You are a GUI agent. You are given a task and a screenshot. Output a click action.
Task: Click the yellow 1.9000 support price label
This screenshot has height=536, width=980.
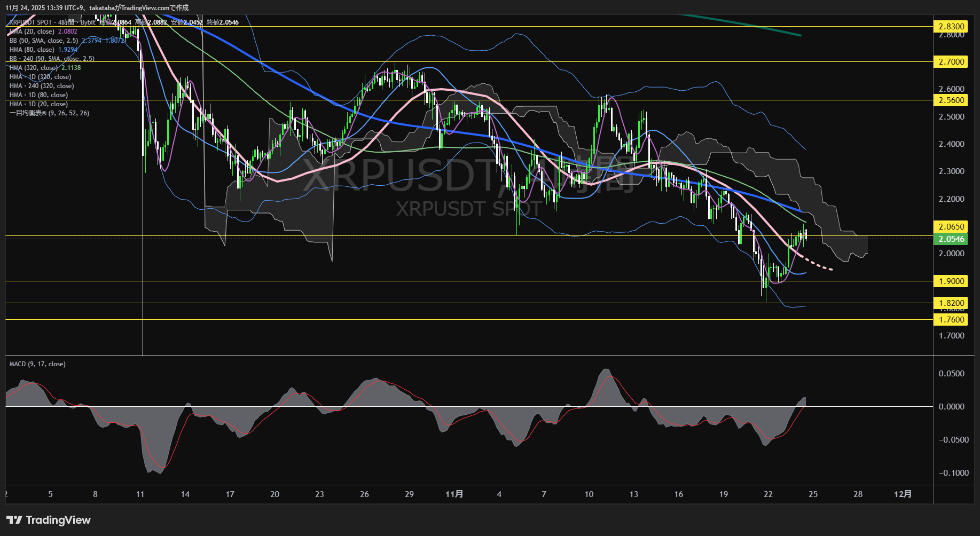tap(951, 281)
